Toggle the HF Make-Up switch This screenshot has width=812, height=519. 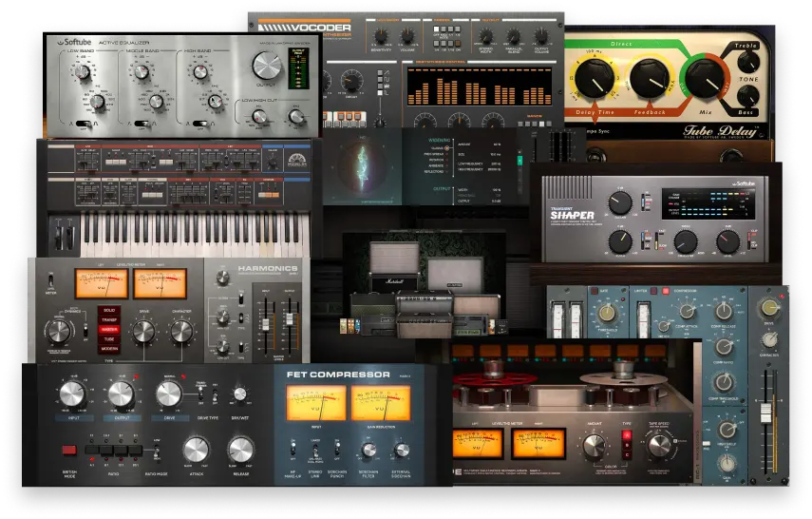[x=293, y=450]
